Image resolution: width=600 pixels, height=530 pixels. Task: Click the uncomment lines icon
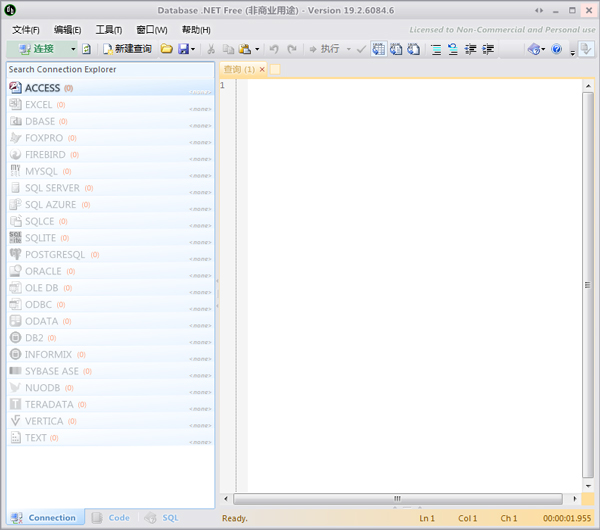(x=453, y=49)
